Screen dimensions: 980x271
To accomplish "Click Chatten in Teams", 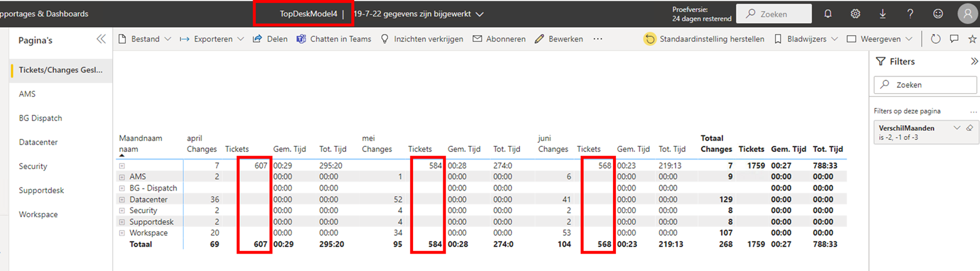I will pyautogui.click(x=334, y=39).
